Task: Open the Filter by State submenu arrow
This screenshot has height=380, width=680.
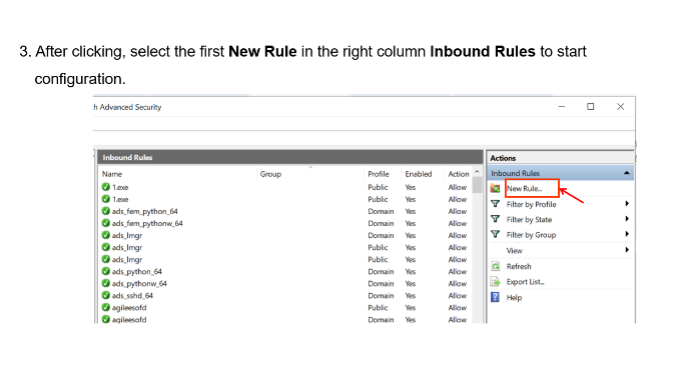Action: pyautogui.click(x=627, y=219)
